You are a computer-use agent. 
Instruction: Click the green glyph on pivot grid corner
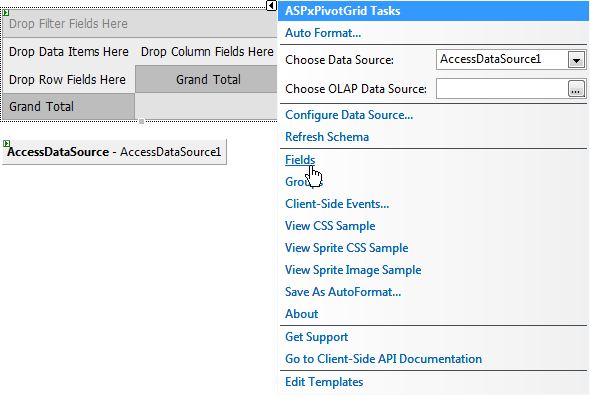pos(6,13)
